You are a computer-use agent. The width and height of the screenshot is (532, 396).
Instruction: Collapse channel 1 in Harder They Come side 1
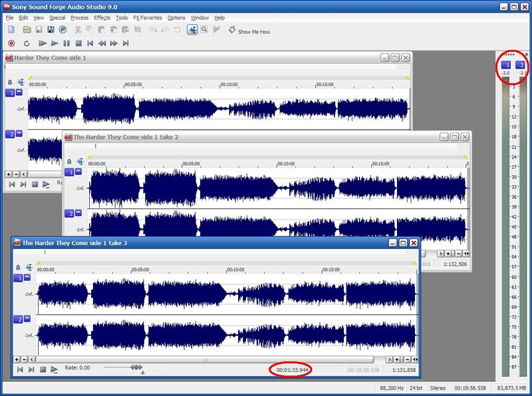pyautogui.click(x=19, y=93)
